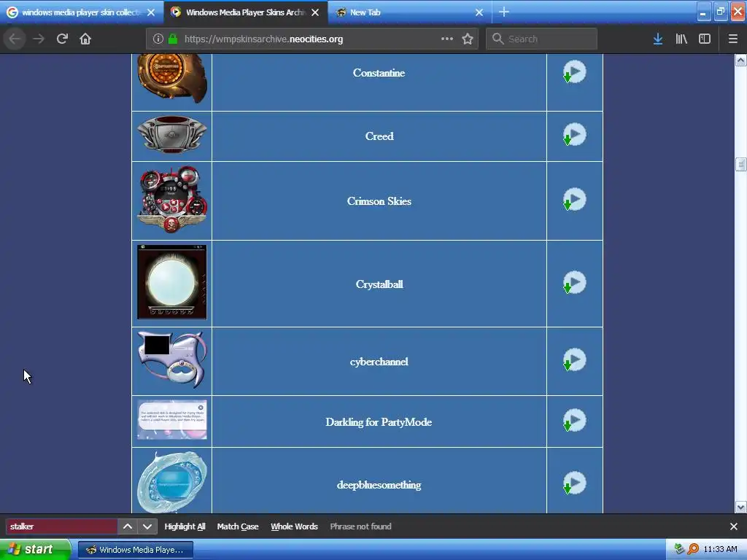Download the Crystalball skin
Viewport: 747px width, 560px height.
pos(575,283)
